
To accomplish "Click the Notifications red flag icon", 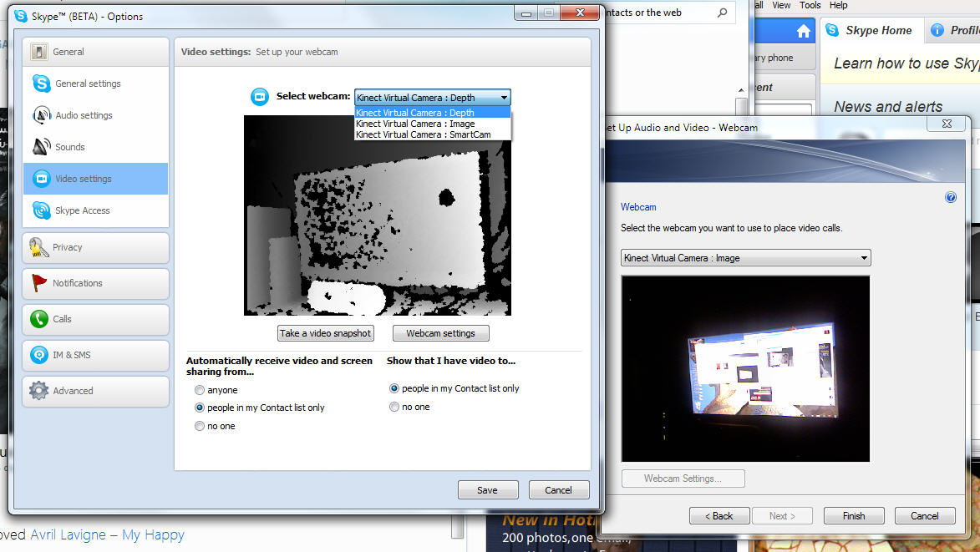I will tap(38, 283).
